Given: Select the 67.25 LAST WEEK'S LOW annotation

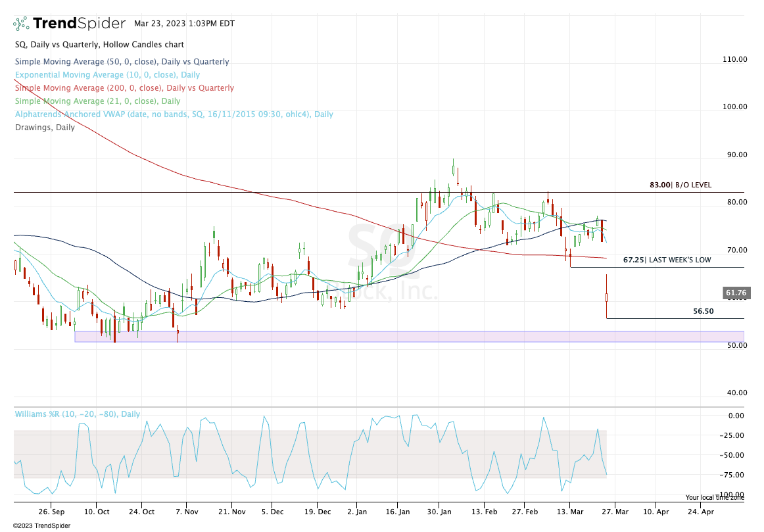Looking at the screenshot, I should [x=667, y=260].
